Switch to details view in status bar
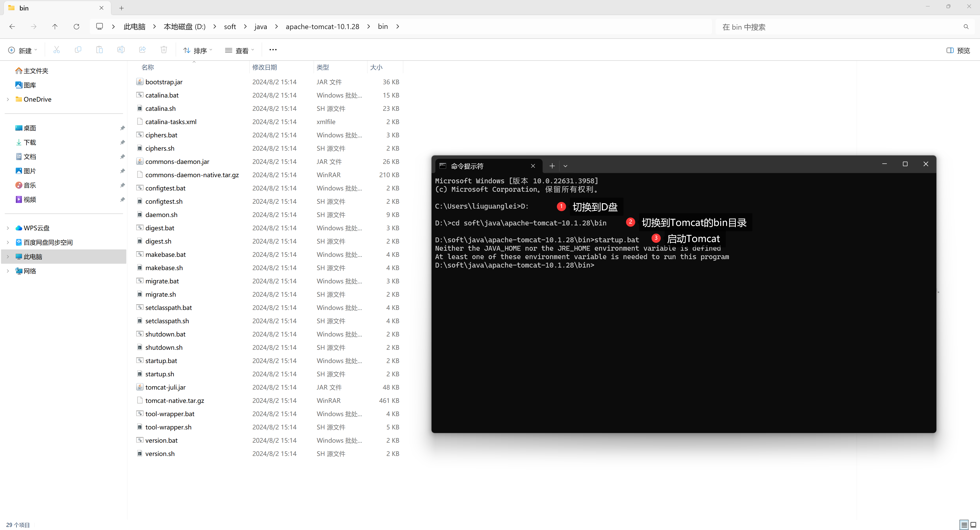Viewport: 980px width, 530px height. [x=964, y=525]
